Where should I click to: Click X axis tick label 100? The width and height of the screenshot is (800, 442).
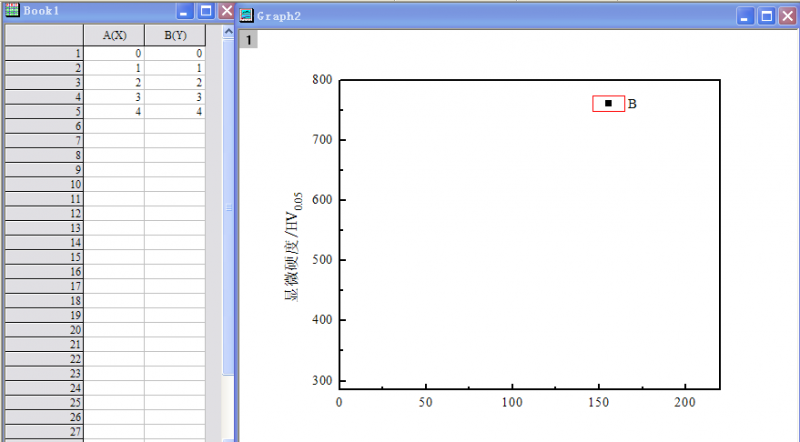click(512, 402)
